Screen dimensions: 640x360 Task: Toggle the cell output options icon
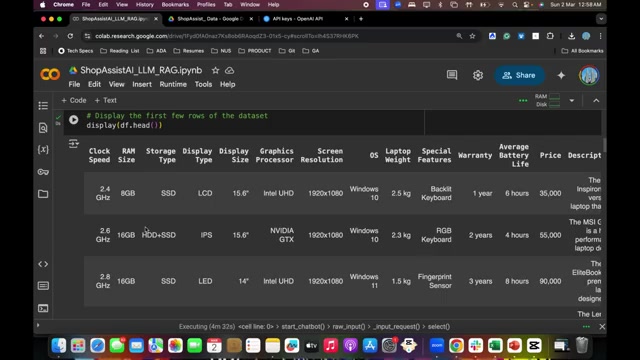73,143
